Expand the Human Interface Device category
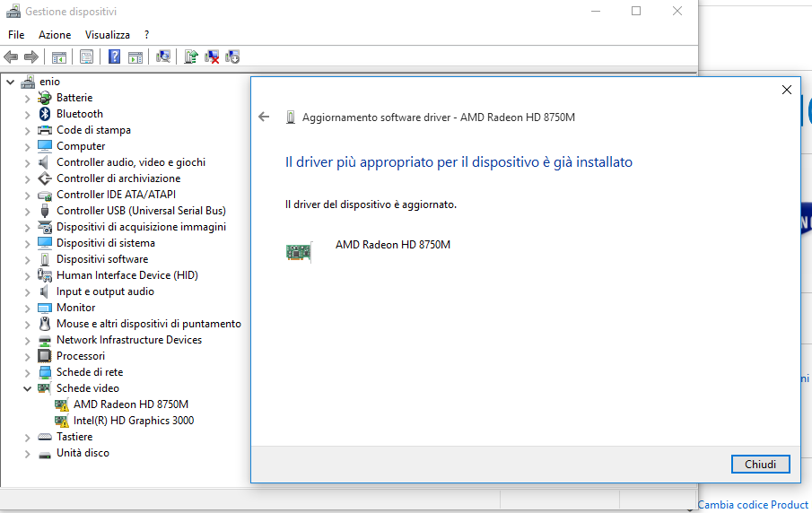This screenshot has height=513, width=812. 28,276
